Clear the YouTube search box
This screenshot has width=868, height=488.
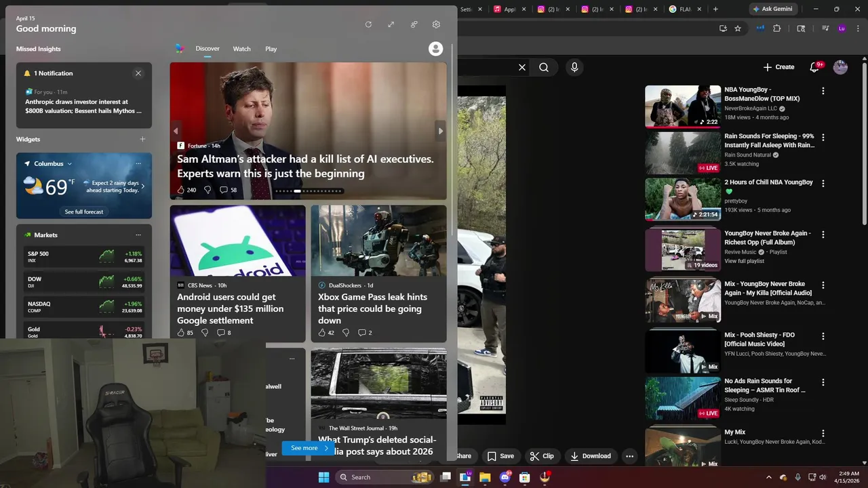[x=522, y=67]
